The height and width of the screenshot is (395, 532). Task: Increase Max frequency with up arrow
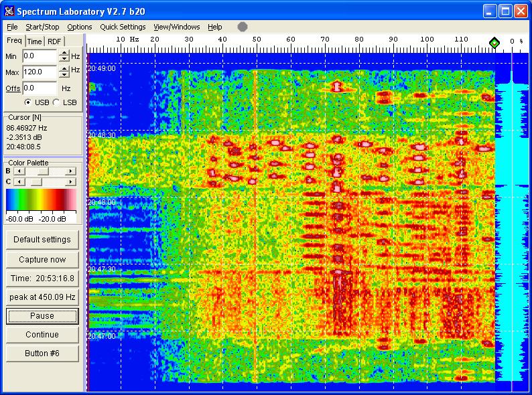pos(64,69)
